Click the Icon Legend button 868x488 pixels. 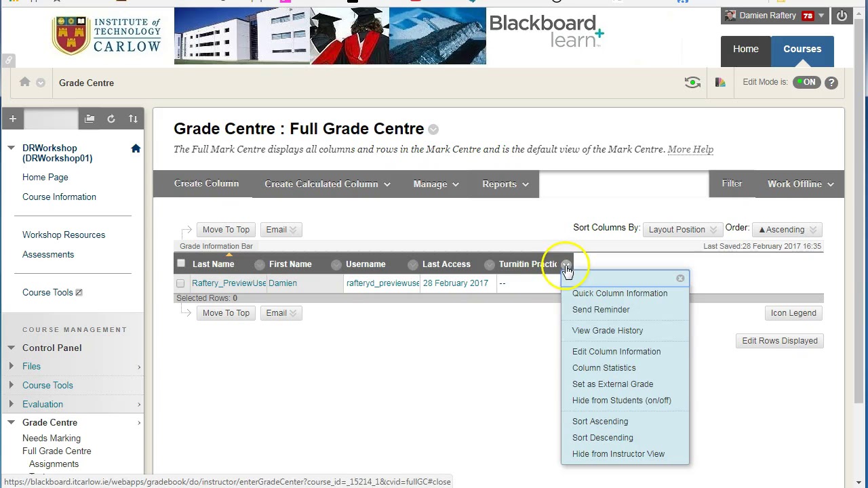793,313
